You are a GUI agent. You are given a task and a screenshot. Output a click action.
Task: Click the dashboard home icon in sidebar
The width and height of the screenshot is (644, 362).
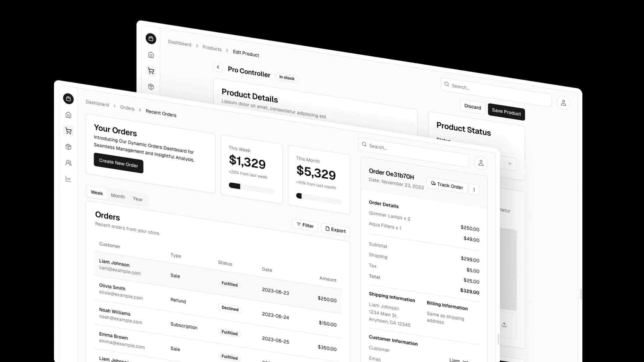coord(68,115)
